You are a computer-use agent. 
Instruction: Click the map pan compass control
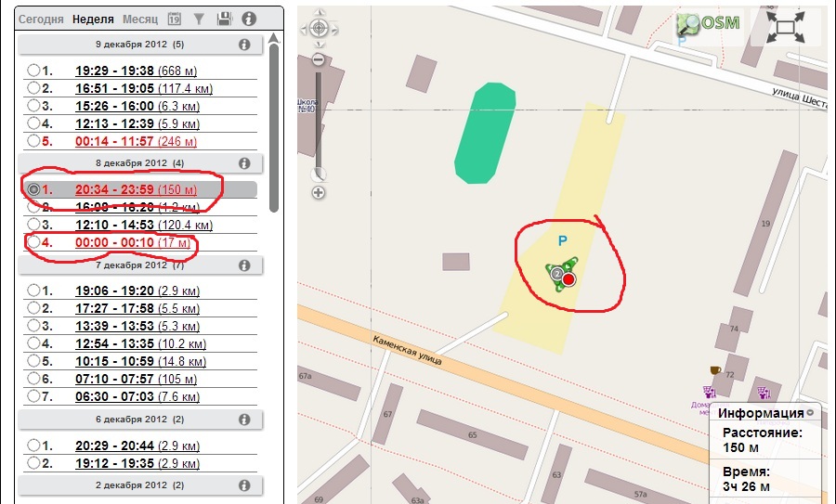(319, 29)
